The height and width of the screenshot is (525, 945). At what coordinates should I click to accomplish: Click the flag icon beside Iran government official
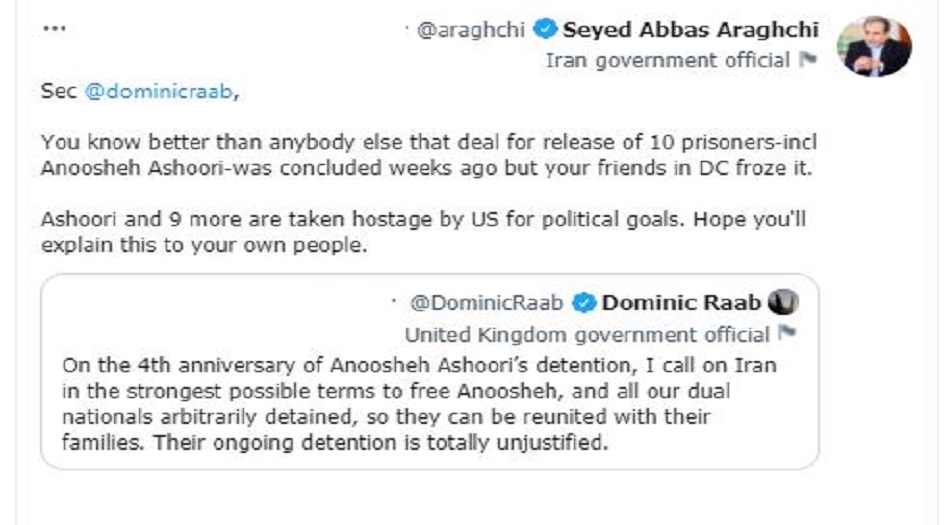coord(808,60)
